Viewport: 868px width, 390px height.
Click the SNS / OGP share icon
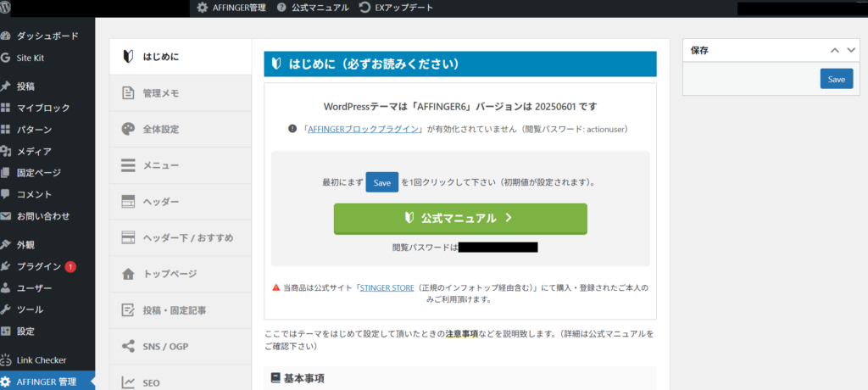tap(128, 347)
